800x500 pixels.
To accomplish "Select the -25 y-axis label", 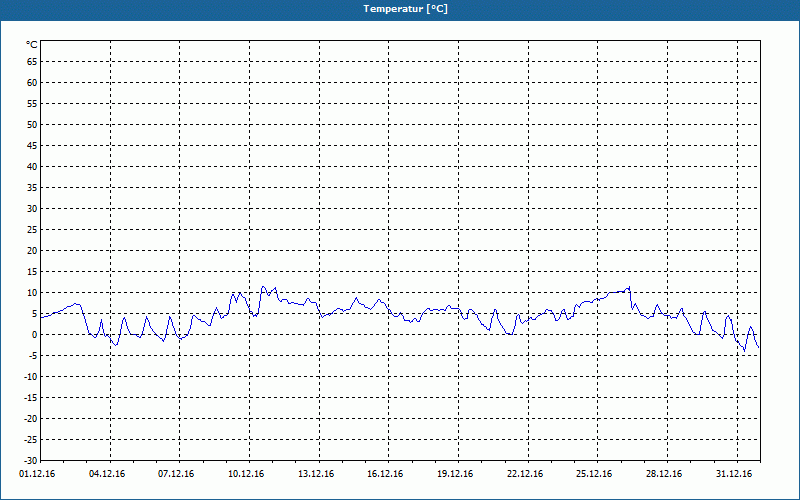I will [x=30, y=439].
